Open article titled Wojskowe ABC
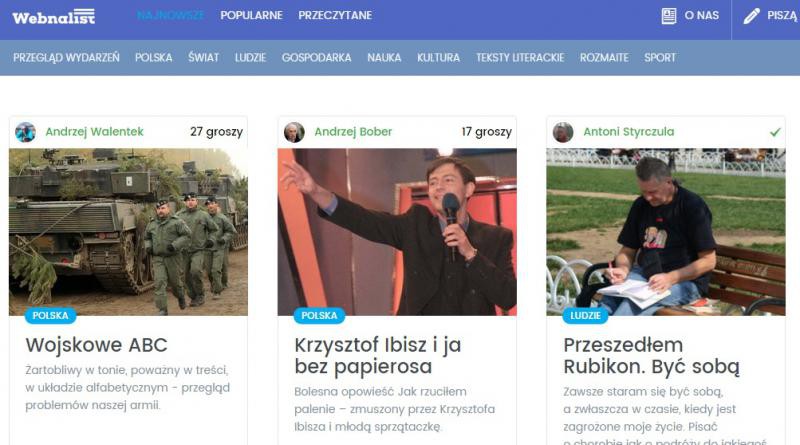The image size is (800, 445). (96, 345)
